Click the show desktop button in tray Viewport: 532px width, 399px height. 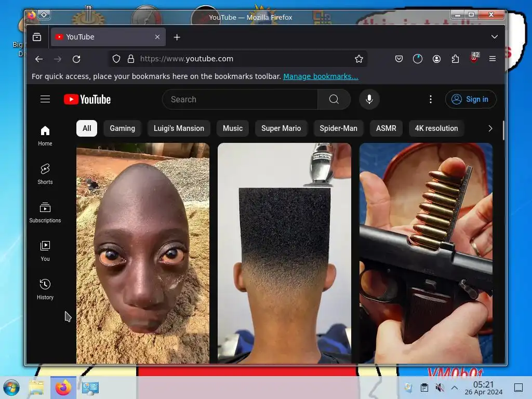click(518, 388)
